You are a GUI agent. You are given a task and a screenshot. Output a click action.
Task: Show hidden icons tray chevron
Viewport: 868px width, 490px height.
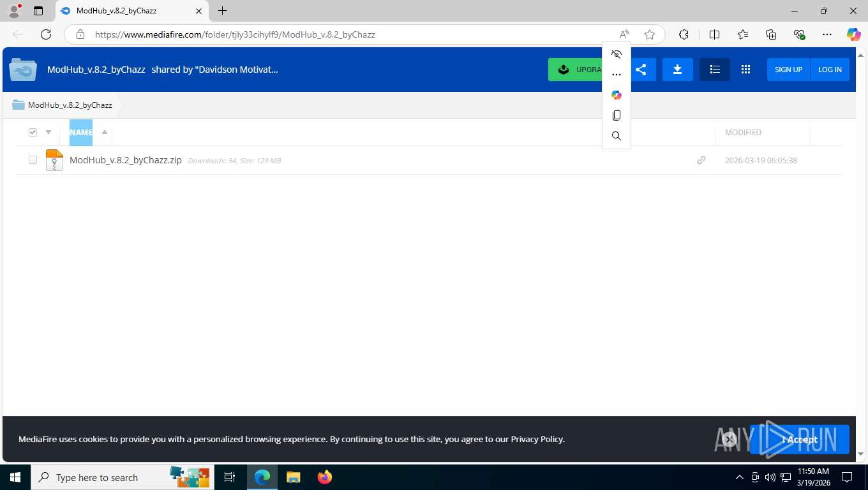[740, 477]
